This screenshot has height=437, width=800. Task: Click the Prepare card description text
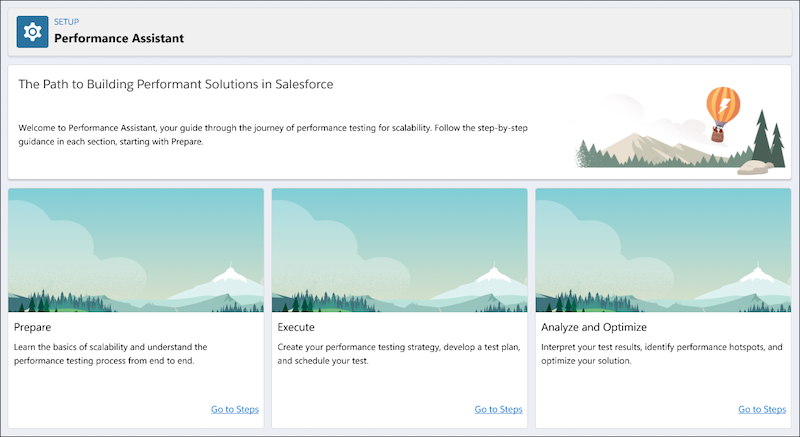pos(125,353)
